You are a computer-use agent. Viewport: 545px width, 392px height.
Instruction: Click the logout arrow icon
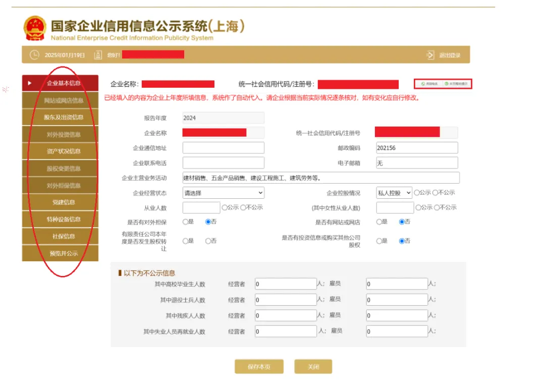point(430,55)
